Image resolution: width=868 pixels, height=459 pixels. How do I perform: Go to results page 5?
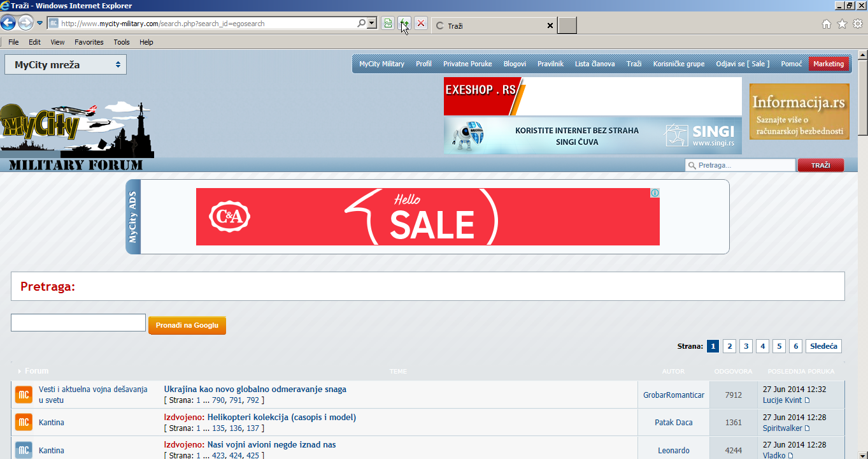click(779, 346)
